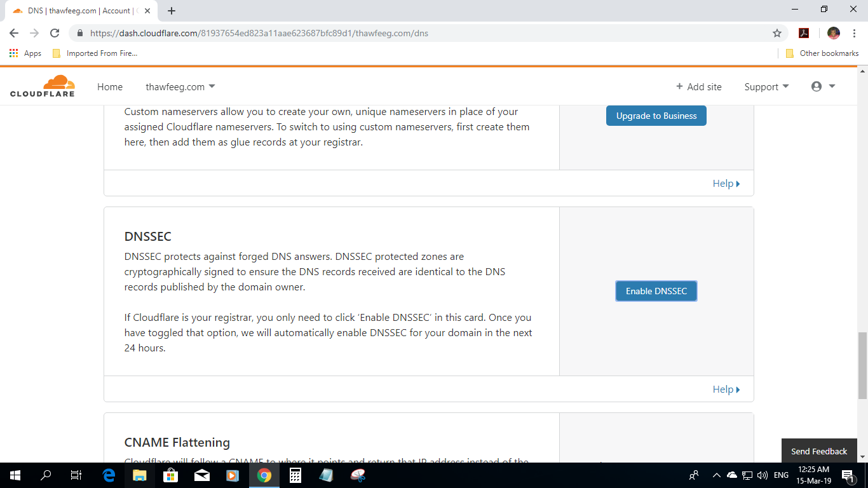Click Send Feedback button
The height and width of the screenshot is (488, 868).
click(x=819, y=451)
